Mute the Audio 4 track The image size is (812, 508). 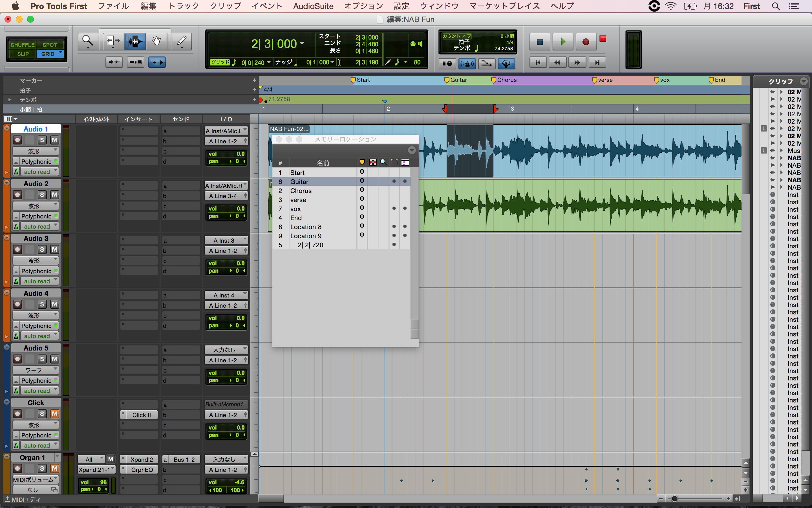(54, 305)
